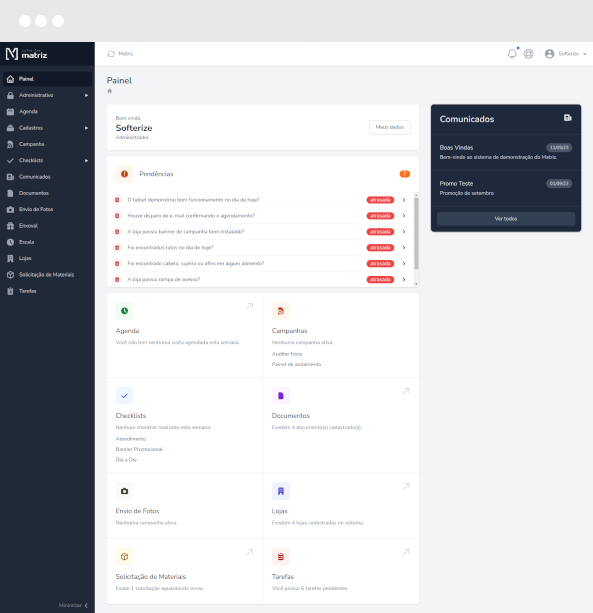Screen dimensions: 593x613
Task: Click the Comunicados panel document icon
Action: 568,118
